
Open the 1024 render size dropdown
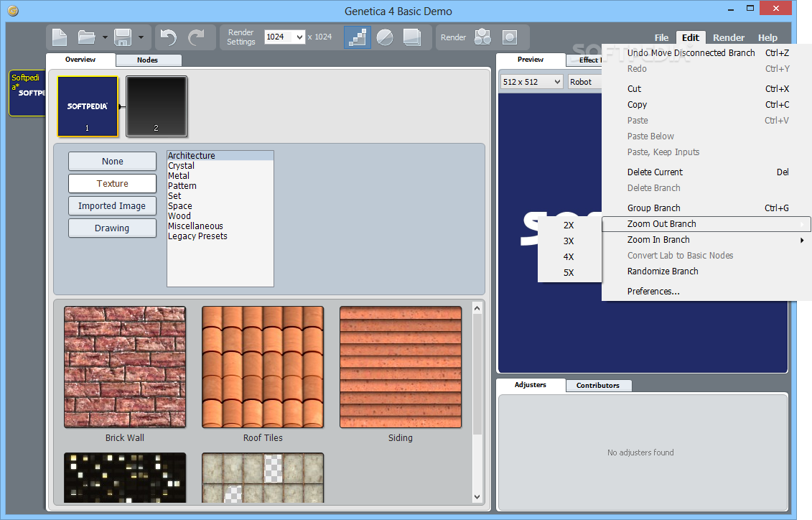point(284,37)
